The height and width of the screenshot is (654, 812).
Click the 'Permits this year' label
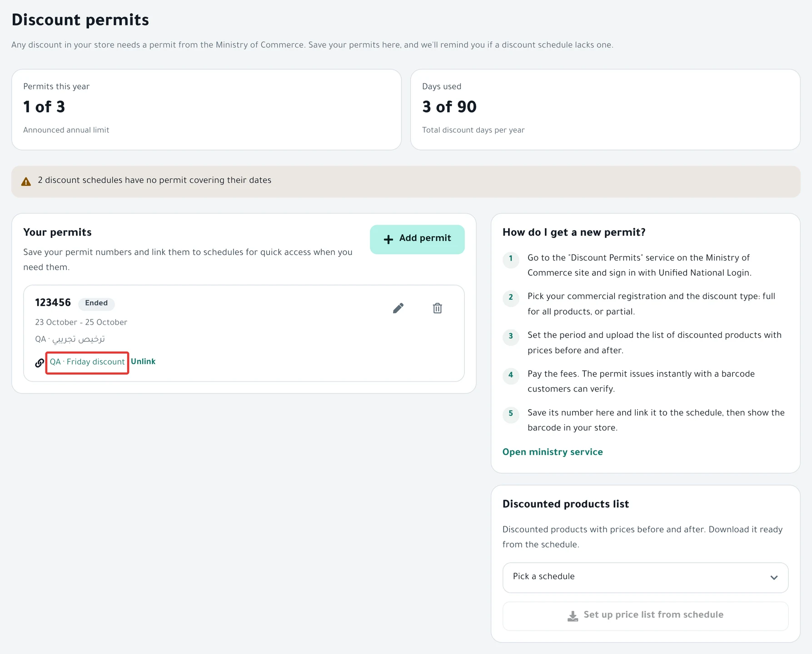(56, 87)
